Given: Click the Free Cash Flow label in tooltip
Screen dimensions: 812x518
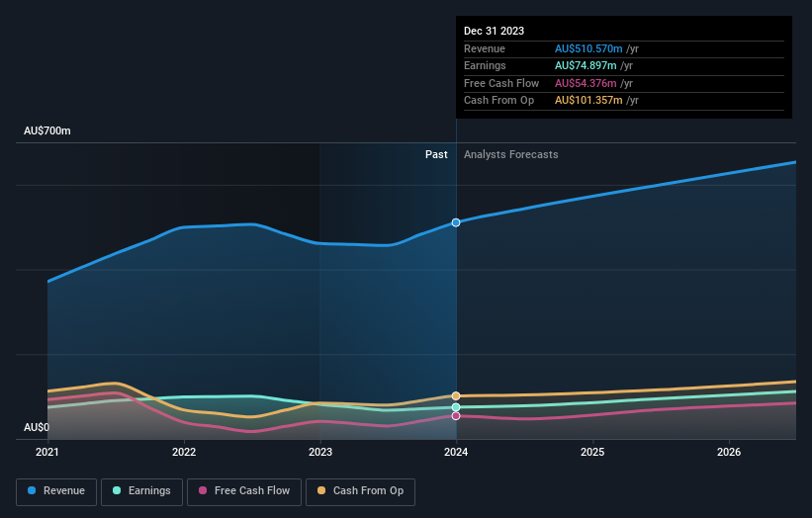Looking at the screenshot, I should (501, 83).
